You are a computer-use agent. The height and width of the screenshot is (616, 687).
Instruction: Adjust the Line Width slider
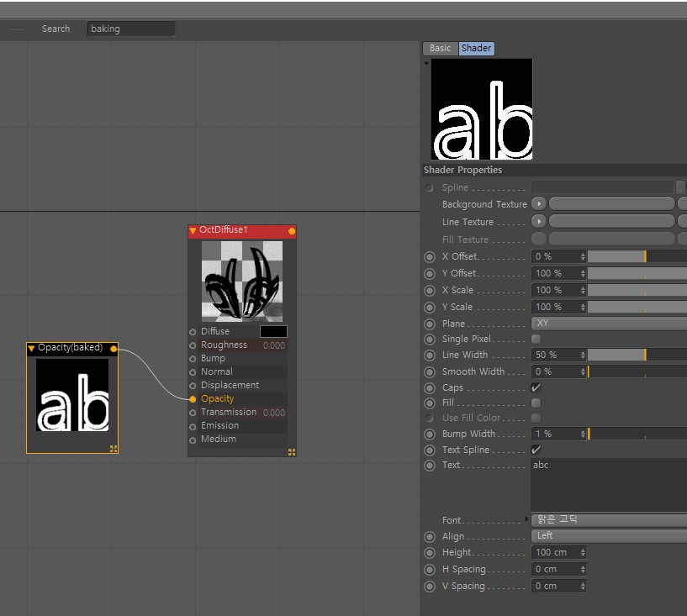point(637,355)
